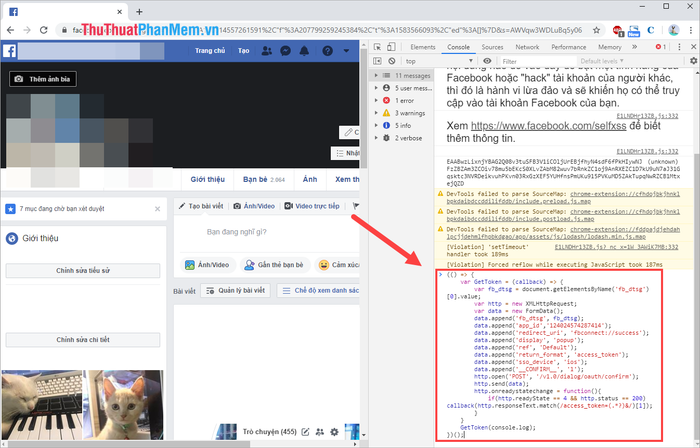Open the Ảnh profile tab
Screen dimensions: 700x448
tap(310, 179)
